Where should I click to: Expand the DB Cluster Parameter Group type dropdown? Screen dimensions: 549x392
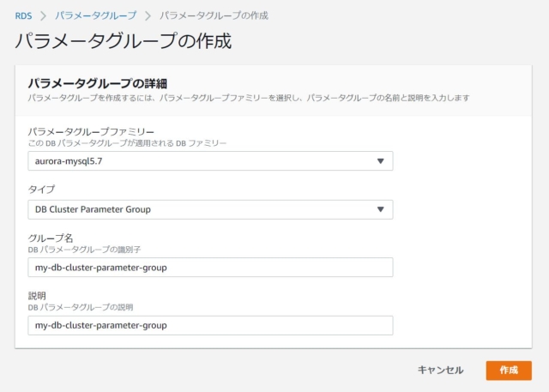pyautogui.click(x=210, y=209)
